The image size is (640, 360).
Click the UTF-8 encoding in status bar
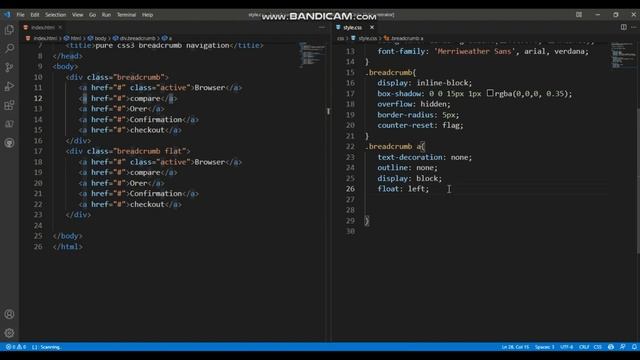tap(567, 347)
